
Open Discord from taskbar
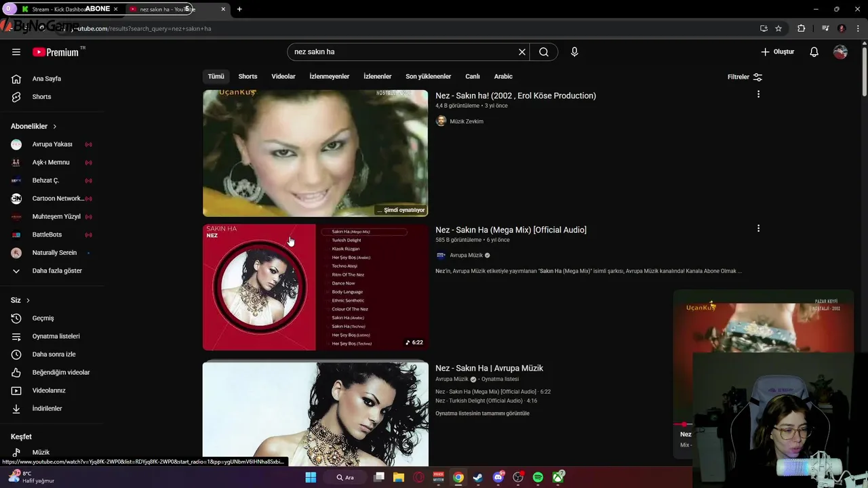coord(498,477)
